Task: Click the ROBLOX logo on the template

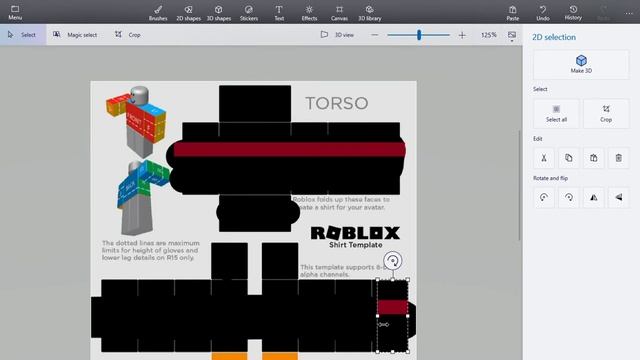Action: pos(356,233)
